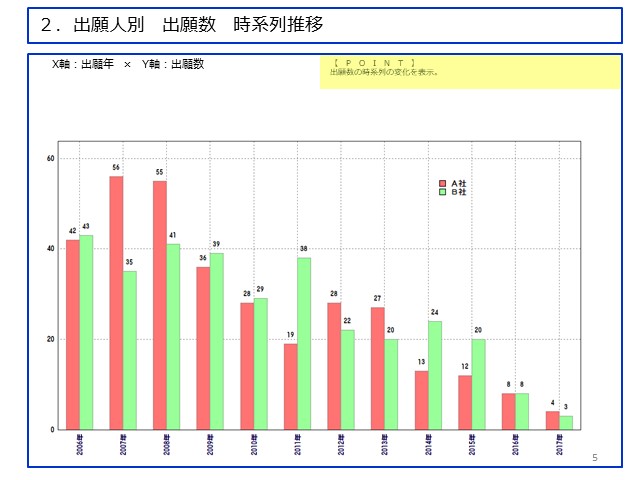Click the green 2011 bar labeled 38
This screenshot has width=640, height=480.
coord(304,343)
